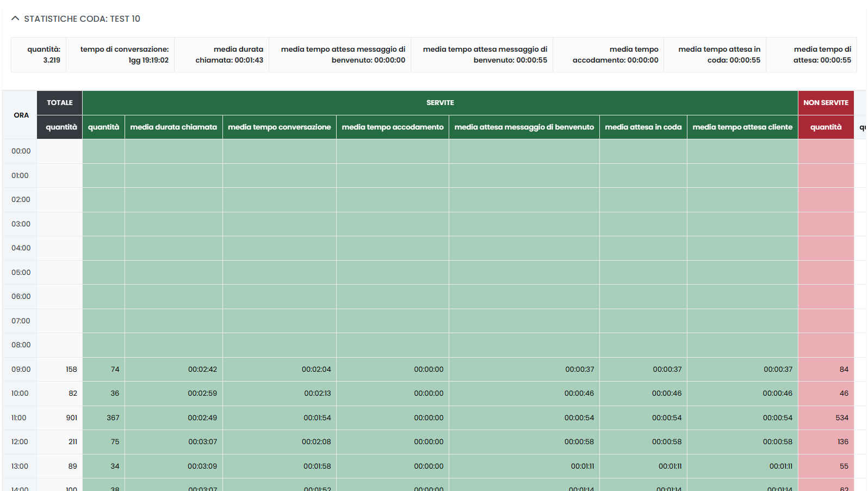Screen dimensions: 868x491
Task: Collapse the Statistiche Coda: Test 10 section
Action: pos(15,19)
